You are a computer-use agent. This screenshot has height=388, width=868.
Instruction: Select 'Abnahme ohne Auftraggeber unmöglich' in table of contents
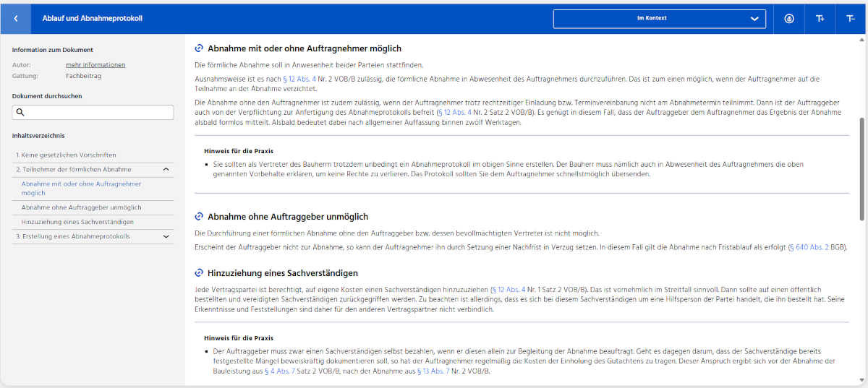pos(81,207)
